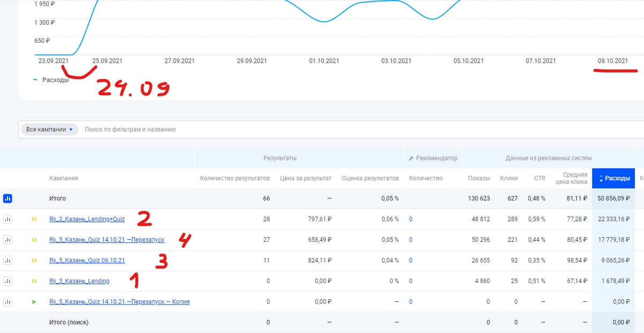Click the Оценка результатов column header

(370, 178)
